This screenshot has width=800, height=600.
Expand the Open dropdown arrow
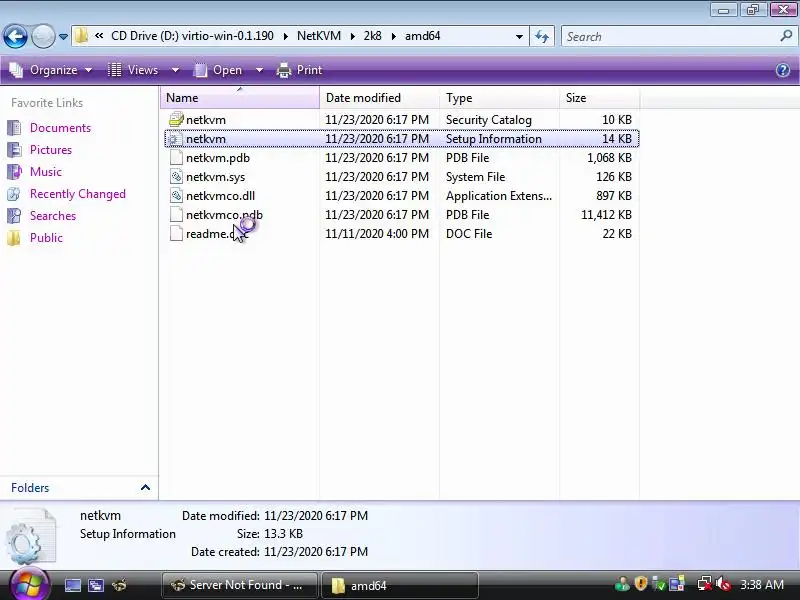259,70
